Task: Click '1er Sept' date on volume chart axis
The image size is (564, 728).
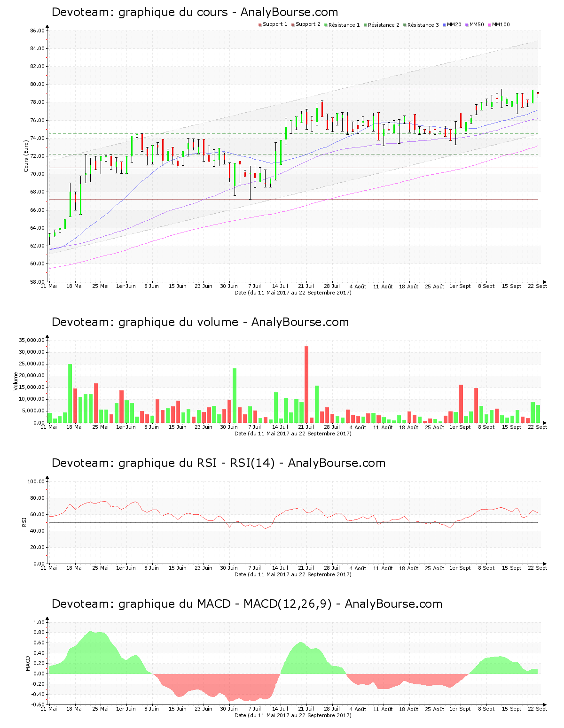Action: 460,427
